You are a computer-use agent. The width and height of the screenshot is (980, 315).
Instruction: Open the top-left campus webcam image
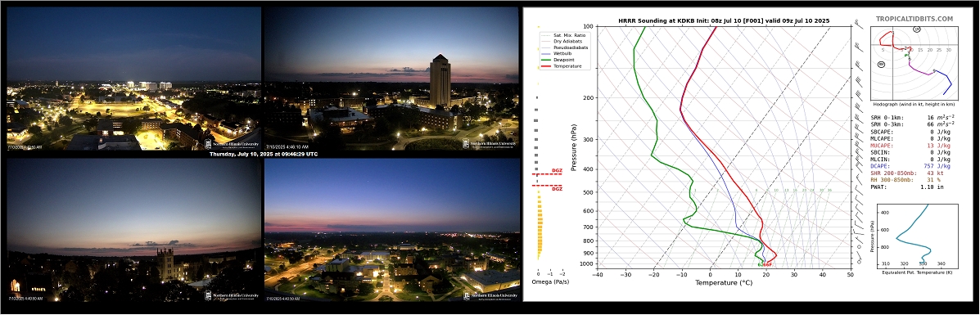[x=133, y=79]
